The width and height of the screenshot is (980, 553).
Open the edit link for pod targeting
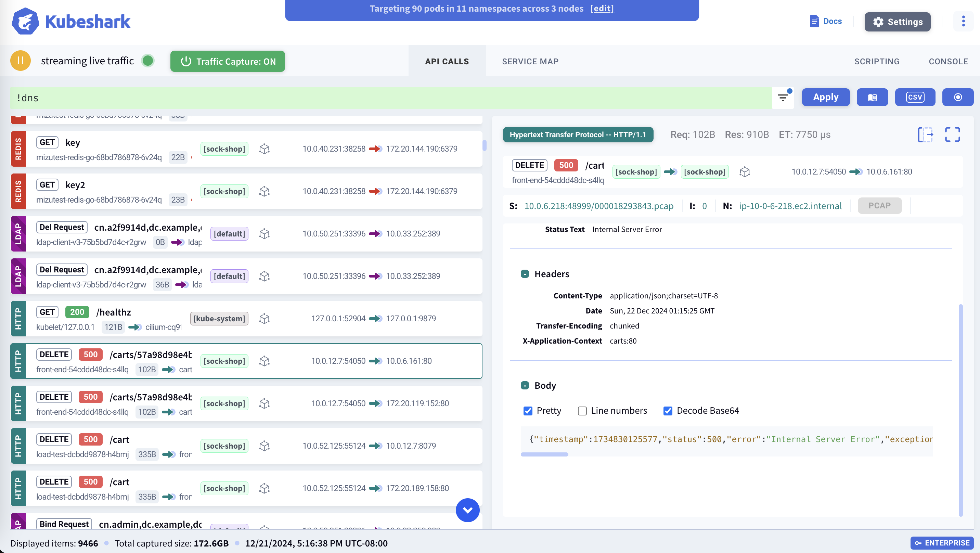pos(602,8)
